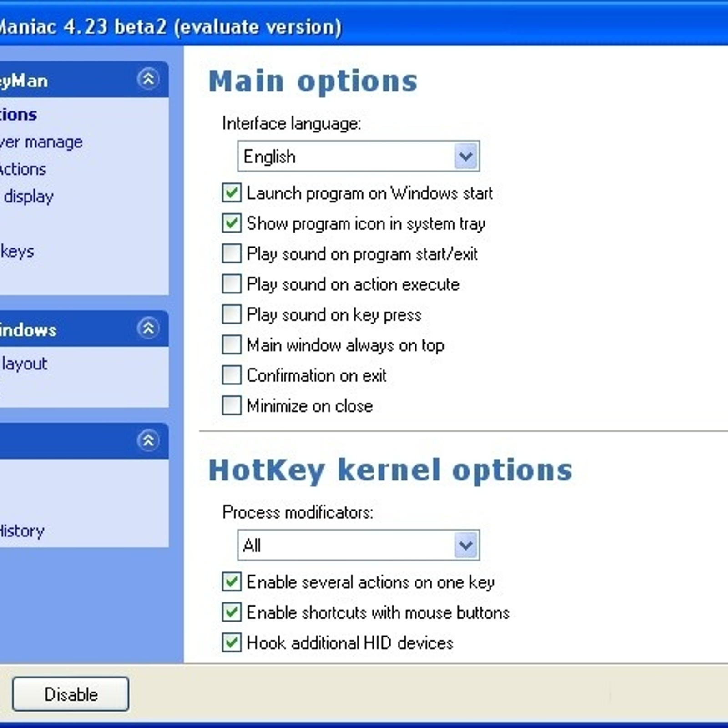Open the display sidebar link
Screen dimensions: 728x728
[x=28, y=197]
